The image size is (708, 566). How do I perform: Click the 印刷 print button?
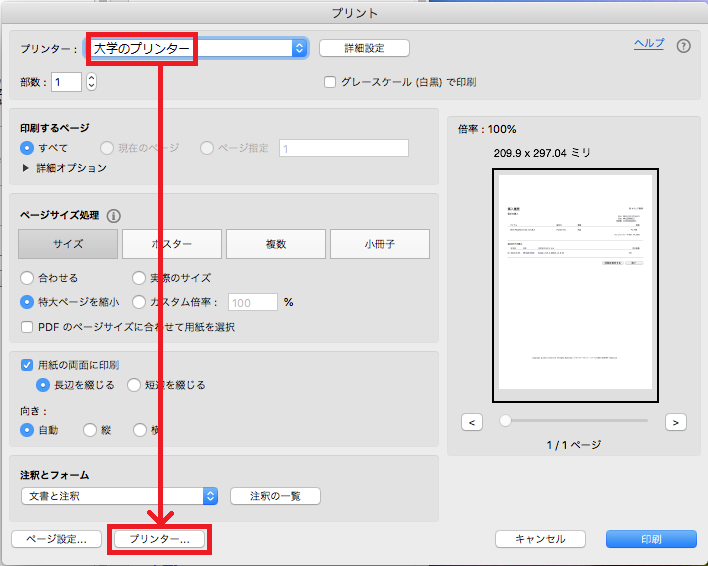coord(651,539)
